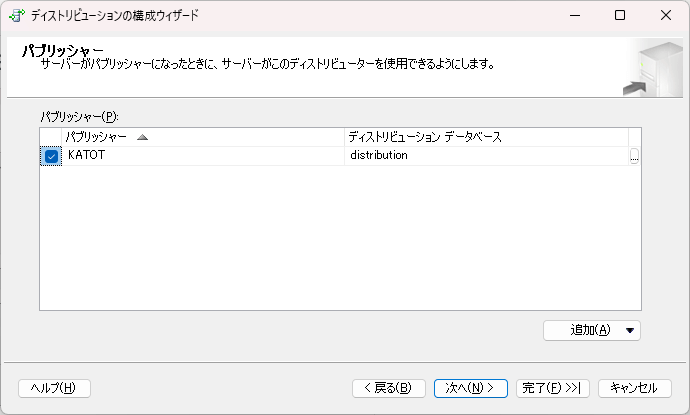Open the ellipsis button for distribution database

[634, 156]
